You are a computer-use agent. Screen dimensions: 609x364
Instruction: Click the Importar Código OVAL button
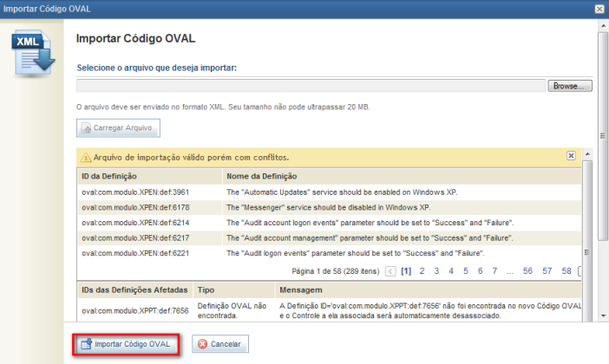point(126,344)
